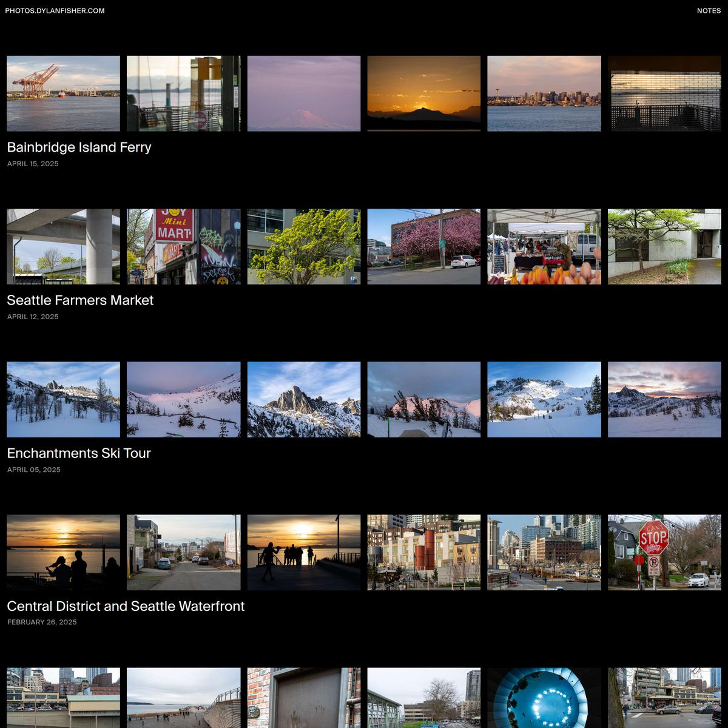Open the Joy Mini Mart sign photo
728x728 pixels.
pyautogui.click(x=183, y=246)
